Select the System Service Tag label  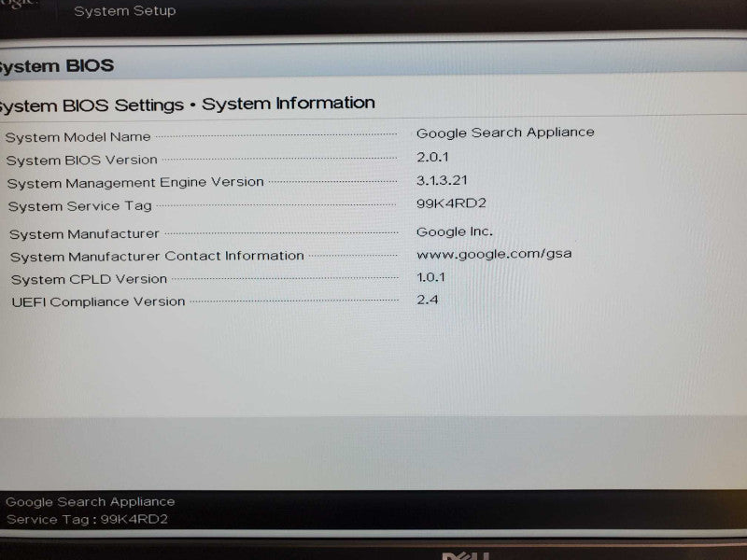pyautogui.click(x=80, y=206)
